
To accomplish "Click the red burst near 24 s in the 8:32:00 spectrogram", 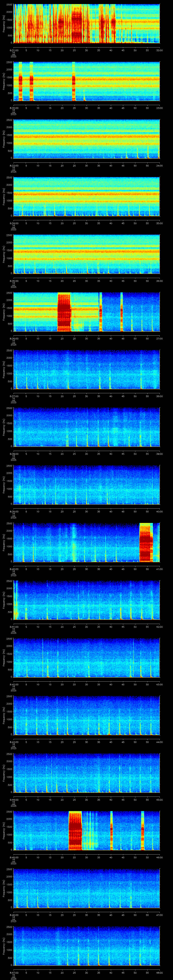I will point(74,81).
